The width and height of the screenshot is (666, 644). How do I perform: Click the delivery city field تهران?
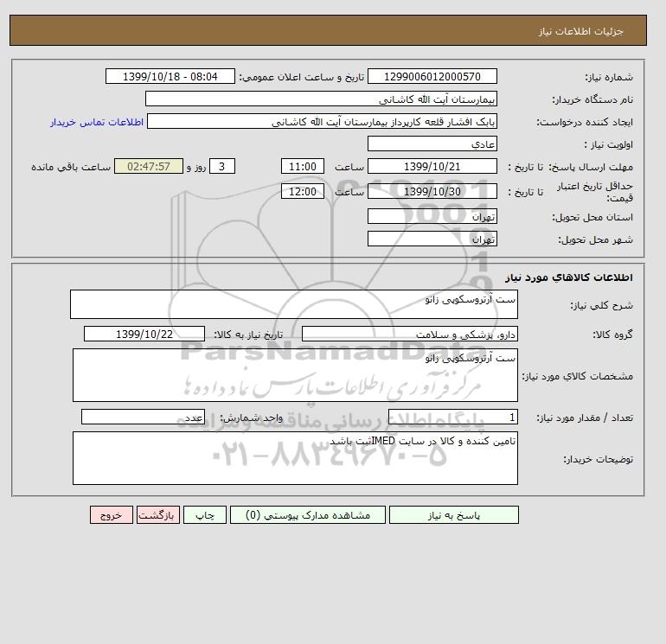tap(432, 239)
